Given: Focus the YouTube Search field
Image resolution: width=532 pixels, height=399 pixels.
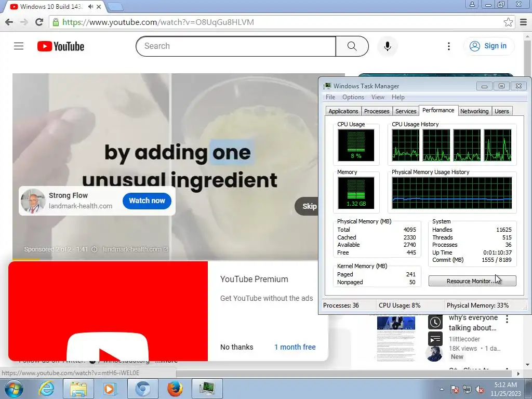Looking at the screenshot, I should coord(236,46).
